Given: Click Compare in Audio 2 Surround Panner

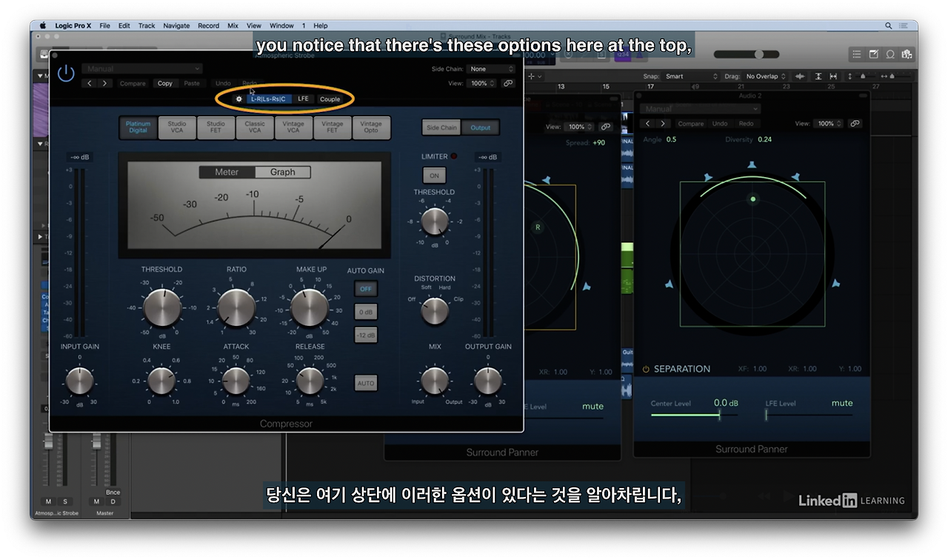Looking at the screenshot, I should [x=691, y=124].
